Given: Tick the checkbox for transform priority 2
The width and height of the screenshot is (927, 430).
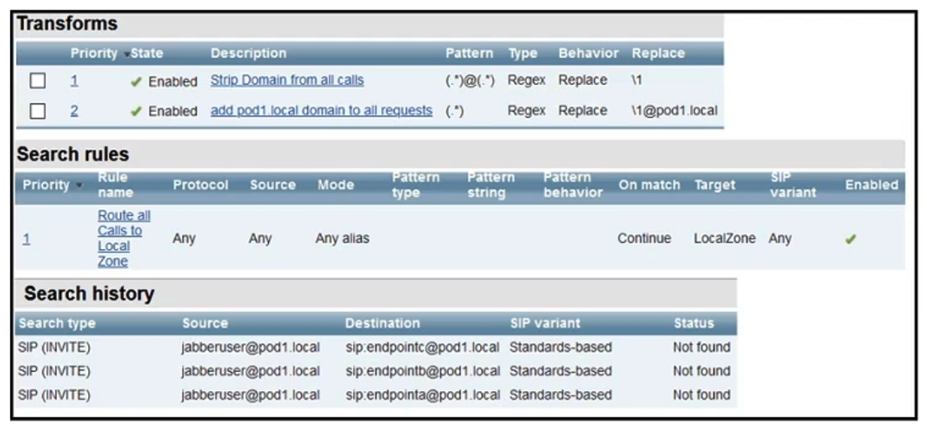Looking at the screenshot, I should (37, 111).
